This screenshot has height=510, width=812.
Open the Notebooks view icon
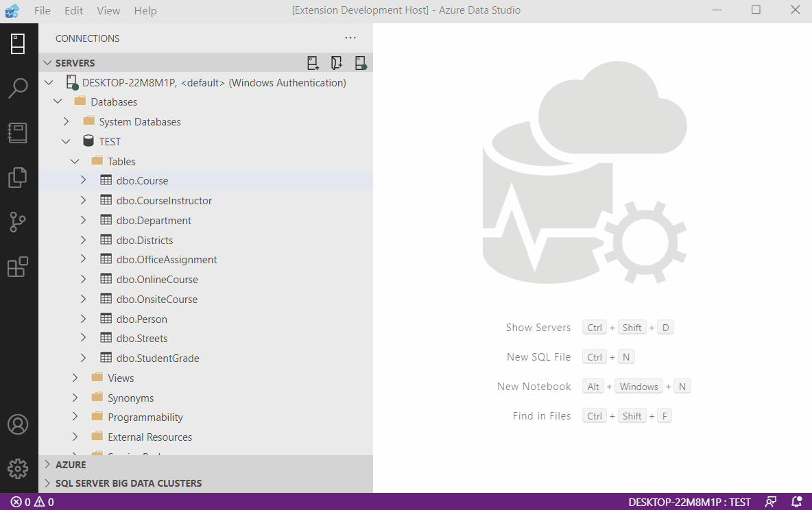click(x=18, y=133)
